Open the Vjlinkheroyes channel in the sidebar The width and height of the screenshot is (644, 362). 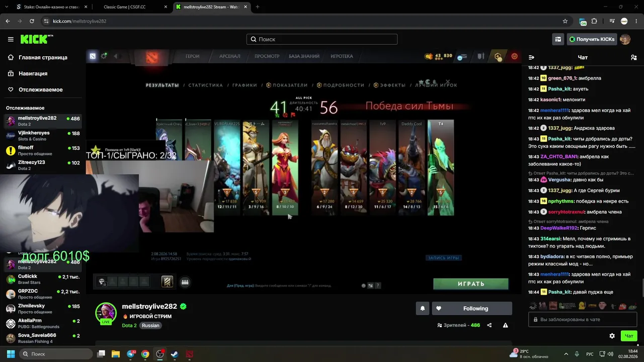pos(43,136)
